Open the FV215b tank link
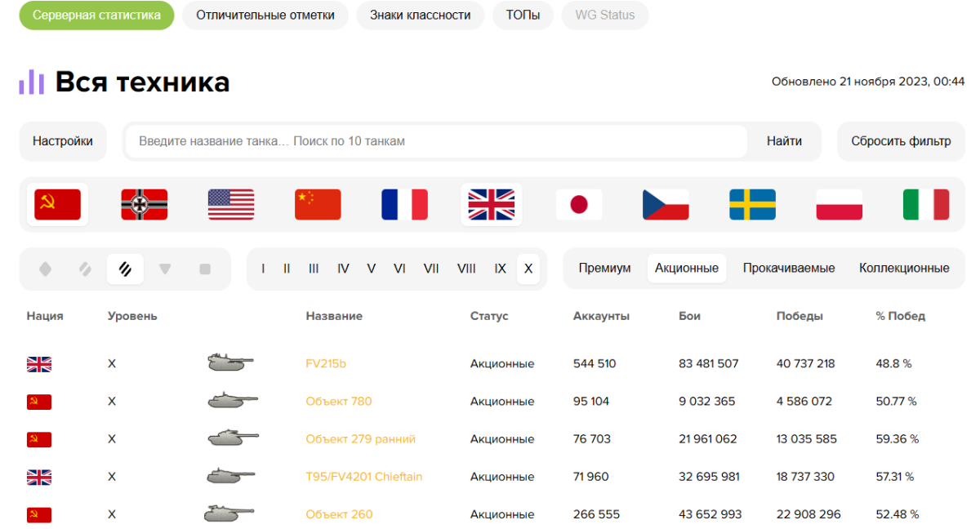The height and width of the screenshot is (529, 980). pyautogui.click(x=326, y=363)
